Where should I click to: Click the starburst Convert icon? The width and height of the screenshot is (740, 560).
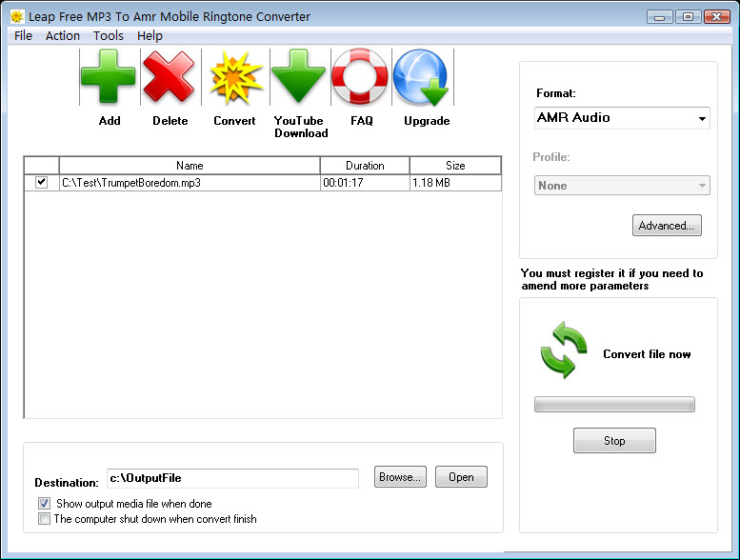(235, 77)
